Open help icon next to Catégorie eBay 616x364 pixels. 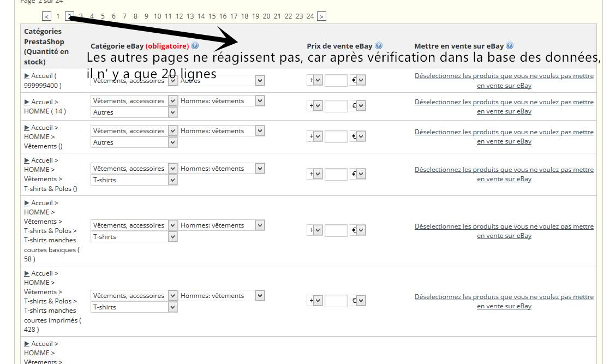(195, 46)
